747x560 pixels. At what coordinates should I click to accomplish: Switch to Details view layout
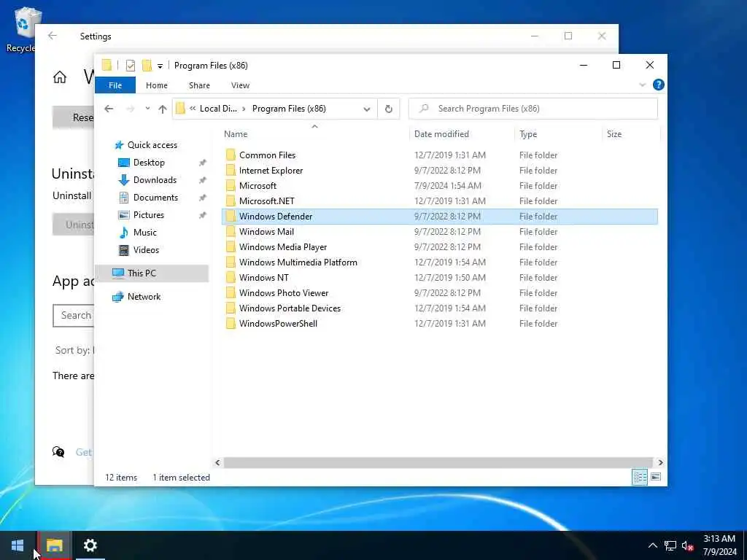639,477
